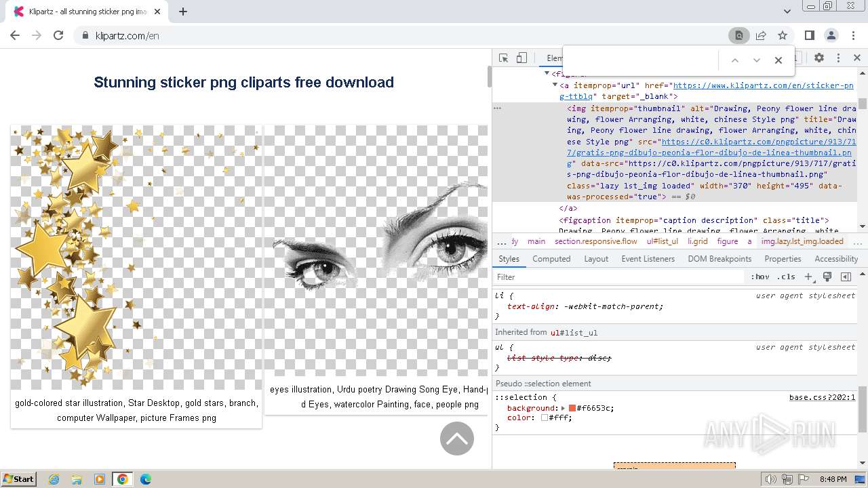Collapse the figure element node

[x=547, y=74]
